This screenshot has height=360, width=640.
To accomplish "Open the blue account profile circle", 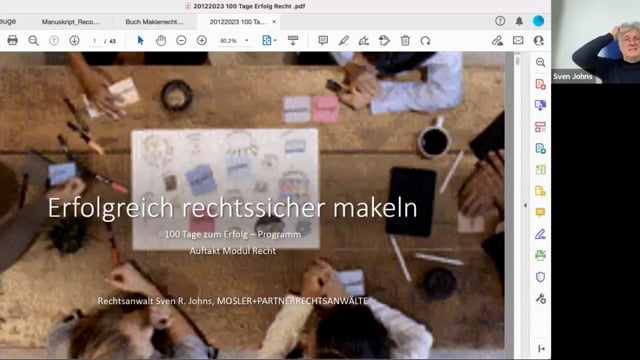I will click(538, 21).
